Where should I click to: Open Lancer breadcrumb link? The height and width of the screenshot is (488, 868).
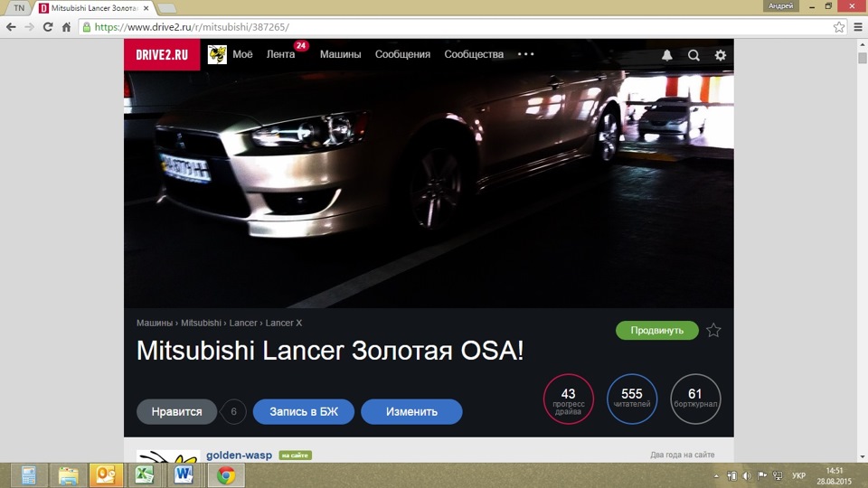click(x=243, y=324)
